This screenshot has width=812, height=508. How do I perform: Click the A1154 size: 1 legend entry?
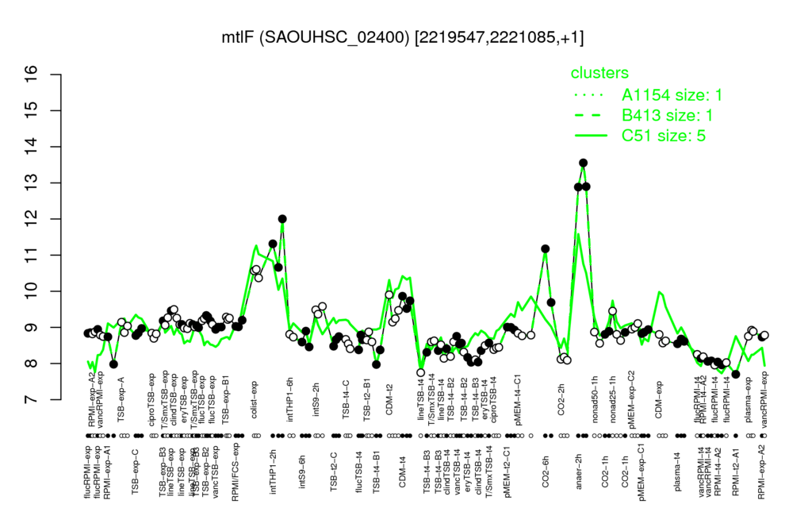tap(648, 95)
